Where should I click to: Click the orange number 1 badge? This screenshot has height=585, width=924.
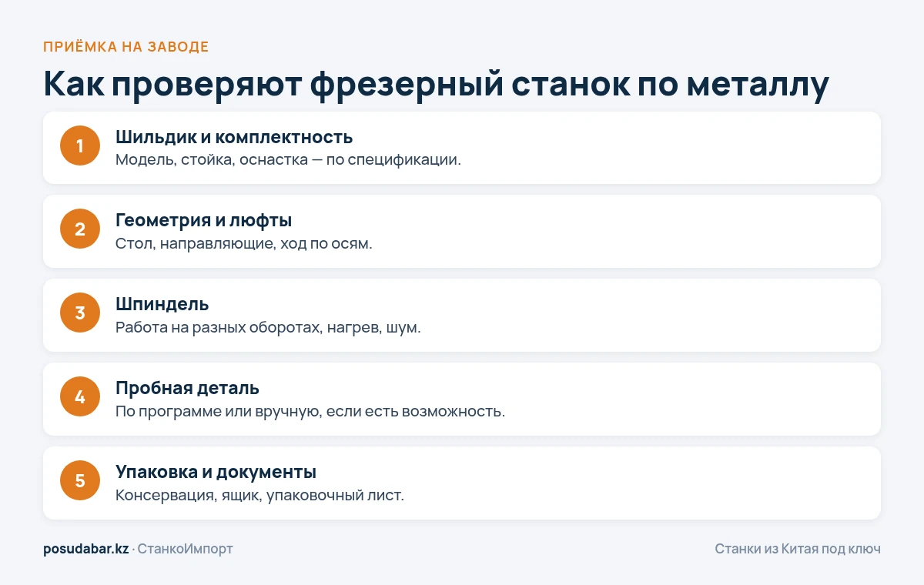point(80,145)
